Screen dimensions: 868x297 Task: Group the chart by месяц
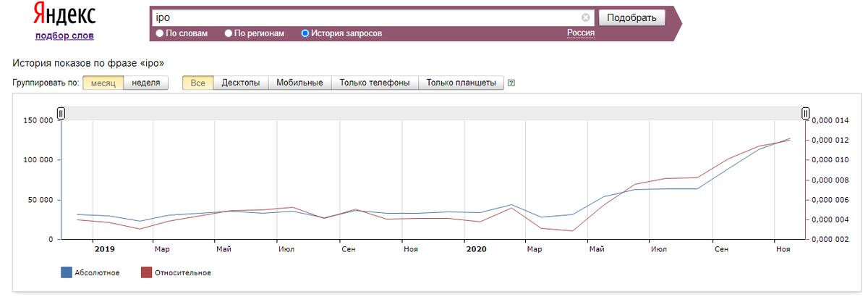click(x=103, y=83)
